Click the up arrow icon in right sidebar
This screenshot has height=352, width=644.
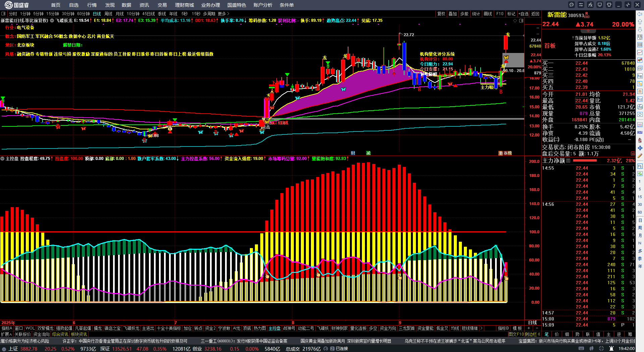point(640,22)
